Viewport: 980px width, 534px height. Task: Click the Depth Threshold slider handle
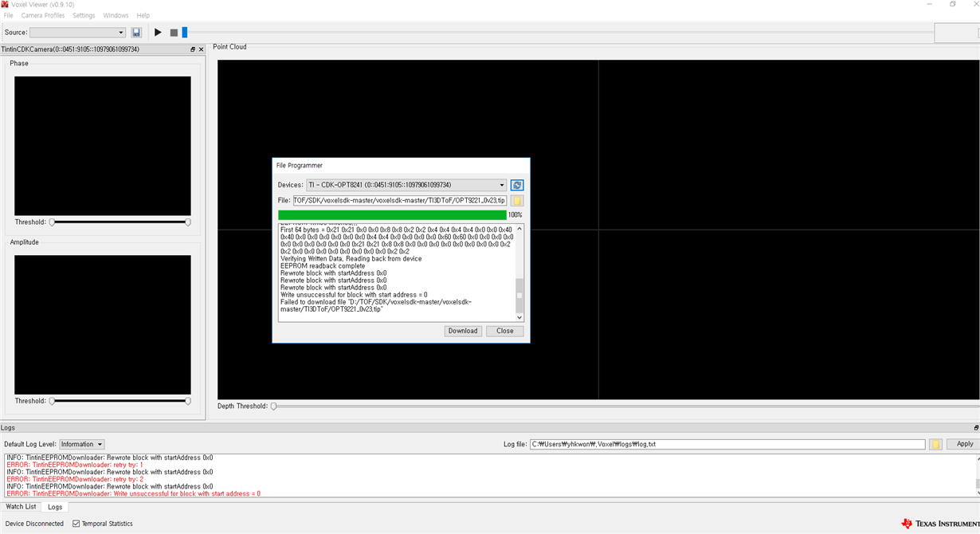tap(274, 406)
